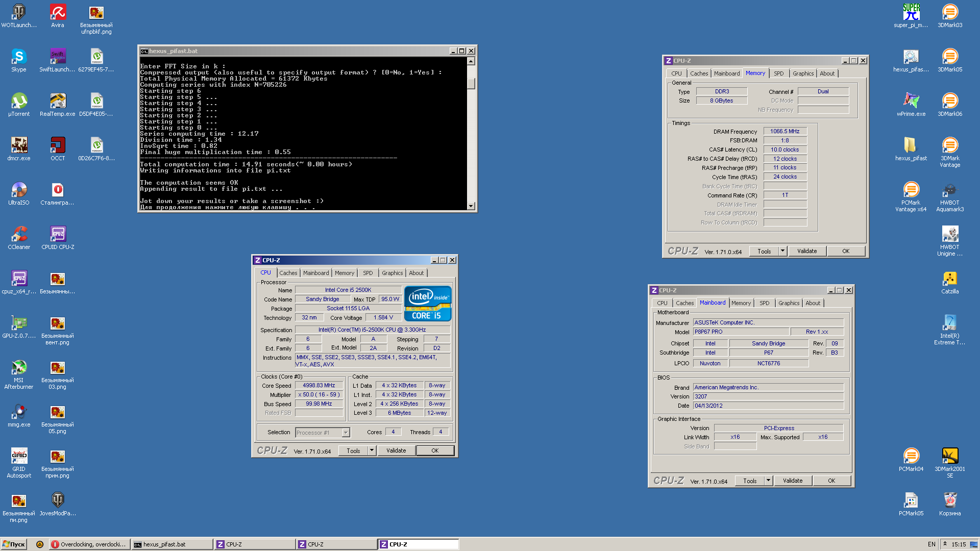Expand Tools dropdown arrow in Memory window
980x551 pixels.
click(783, 251)
